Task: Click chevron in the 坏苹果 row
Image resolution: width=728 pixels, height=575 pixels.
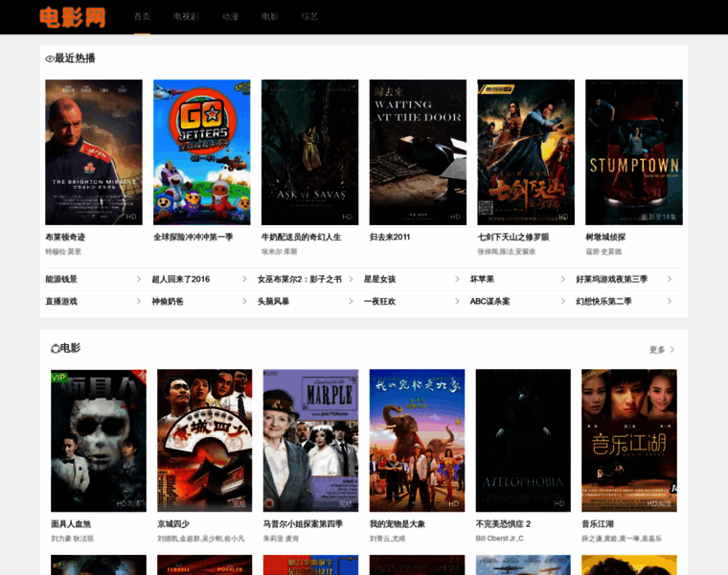Action: click(562, 279)
